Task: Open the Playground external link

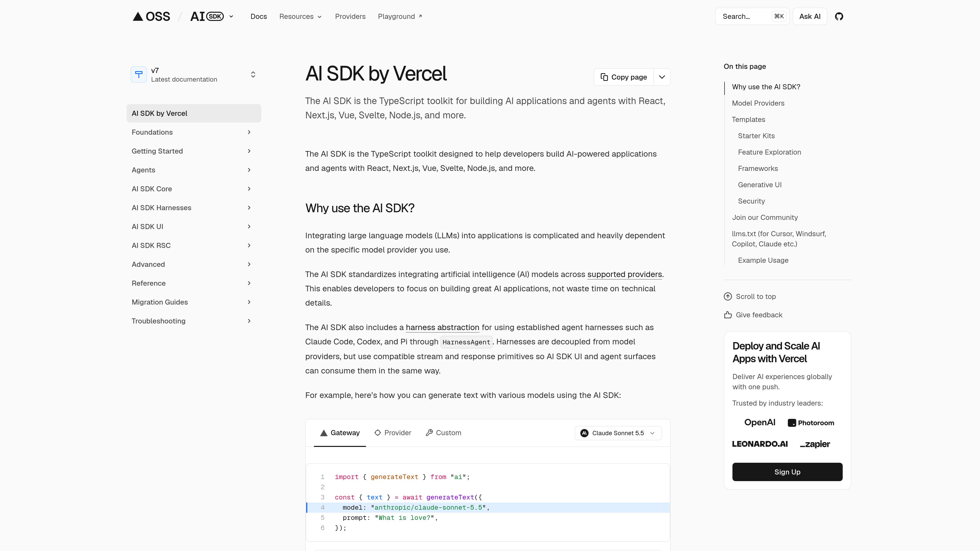Action: click(x=400, y=16)
